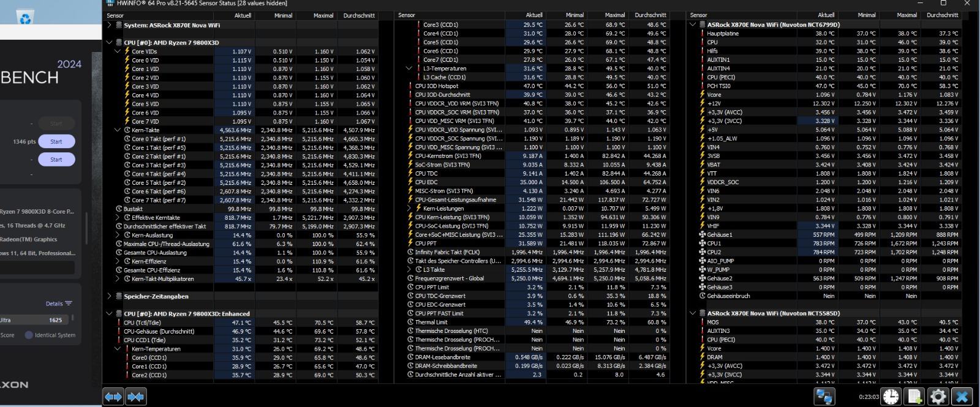Start logging with the spreadsheet-plus icon

point(914,397)
